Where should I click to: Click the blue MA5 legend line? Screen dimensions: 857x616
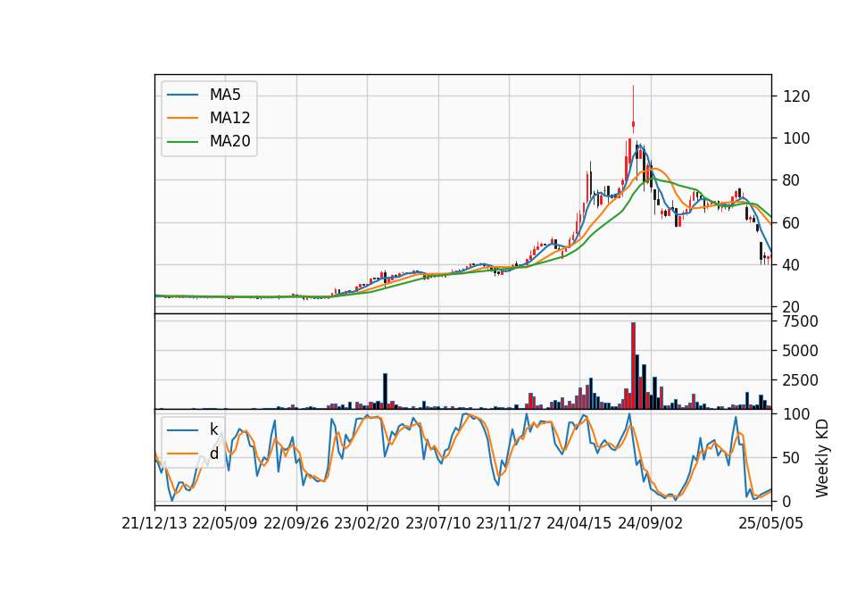coord(182,95)
